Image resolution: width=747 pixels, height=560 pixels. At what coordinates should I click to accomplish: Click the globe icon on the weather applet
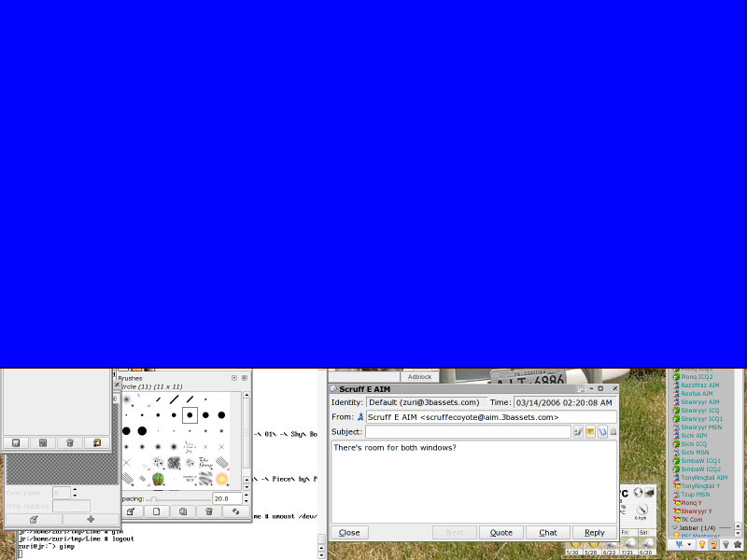[x=638, y=493]
